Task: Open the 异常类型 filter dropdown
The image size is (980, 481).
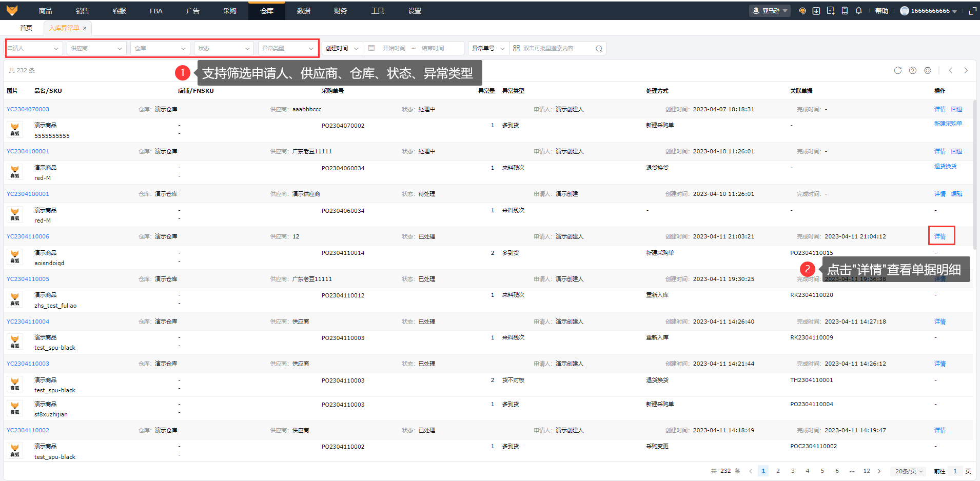Action: tap(288, 48)
